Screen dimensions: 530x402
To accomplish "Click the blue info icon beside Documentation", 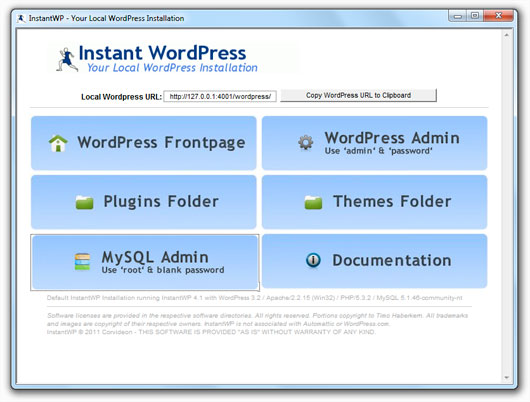I will coord(313,260).
